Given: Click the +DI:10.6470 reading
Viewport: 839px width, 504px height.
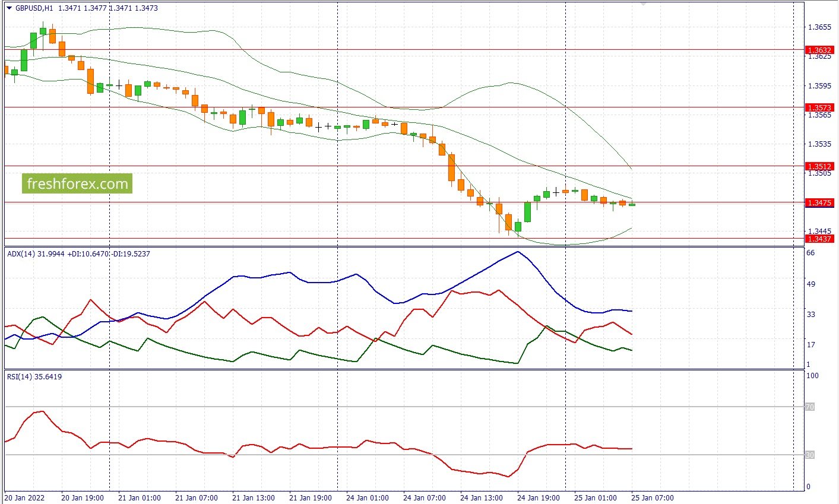Looking at the screenshot, I should [89, 254].
